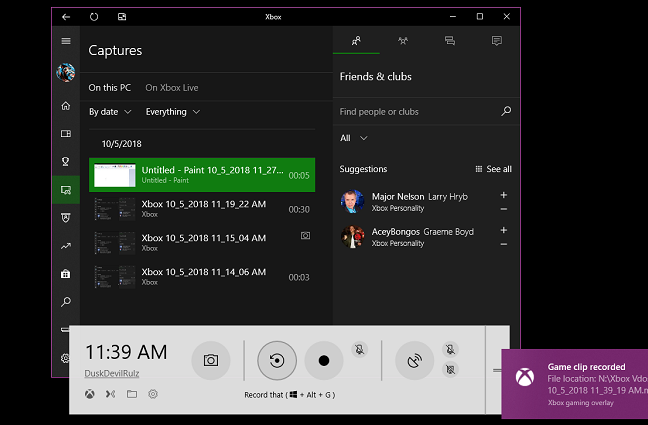Click the refresh icon in title bar
The height and width of the screenshot is (425, 648).
(94, 17)
